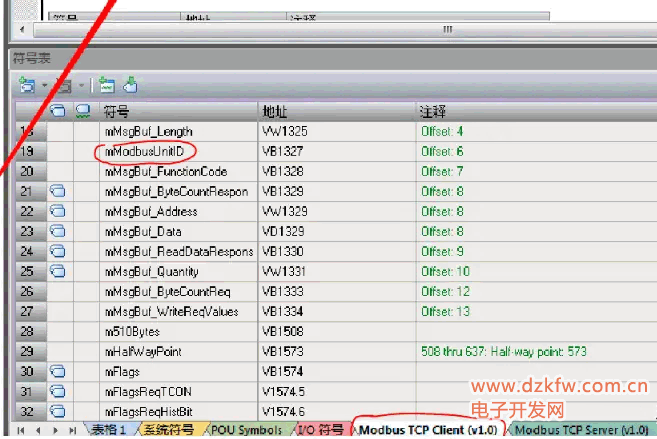Open the add table dropdown arrow

[x=43, y=87]
